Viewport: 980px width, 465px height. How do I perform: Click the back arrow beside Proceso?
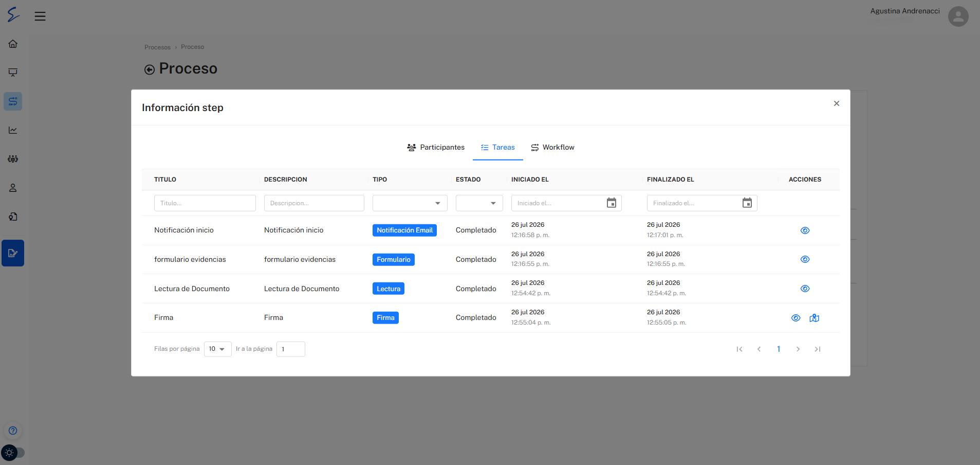coord(150,69)
